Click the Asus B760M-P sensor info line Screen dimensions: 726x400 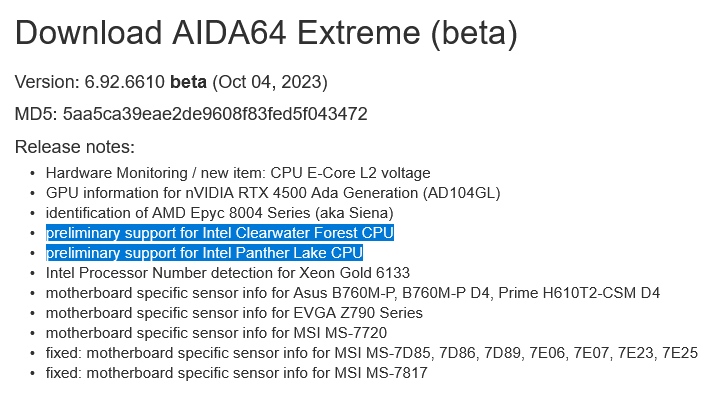(x=352, y=293)
